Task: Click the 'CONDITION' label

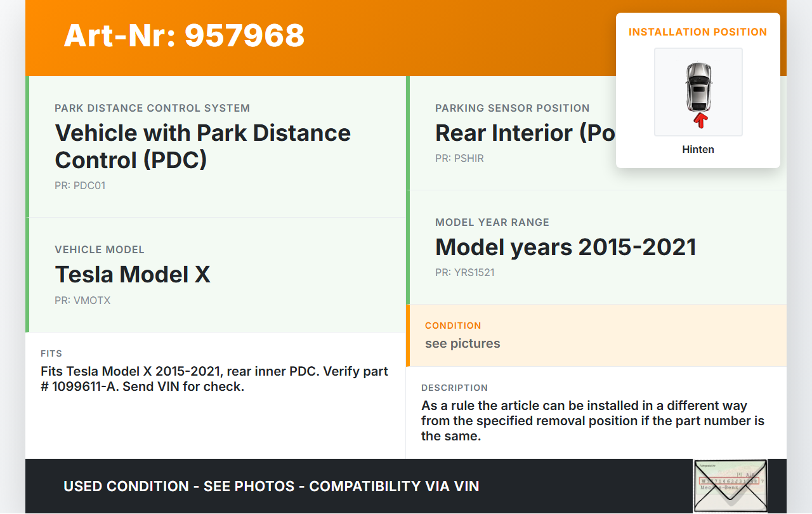Action: click(453, 326)
